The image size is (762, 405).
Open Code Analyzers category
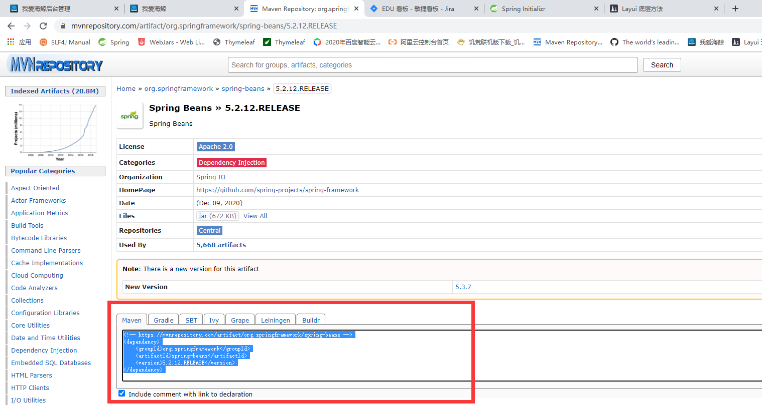pos(34,288)
